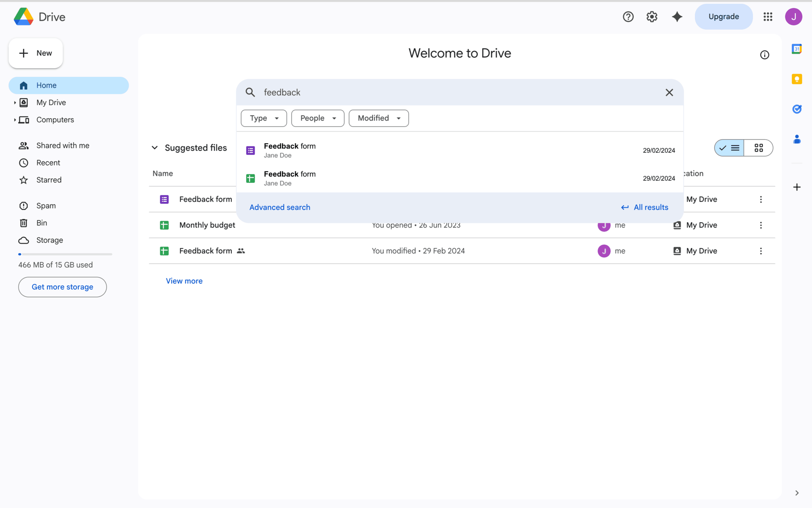Viewport: 812px width, 508px height.
Task: Open Monthly budget file name
Action: [x=207, y=225]
